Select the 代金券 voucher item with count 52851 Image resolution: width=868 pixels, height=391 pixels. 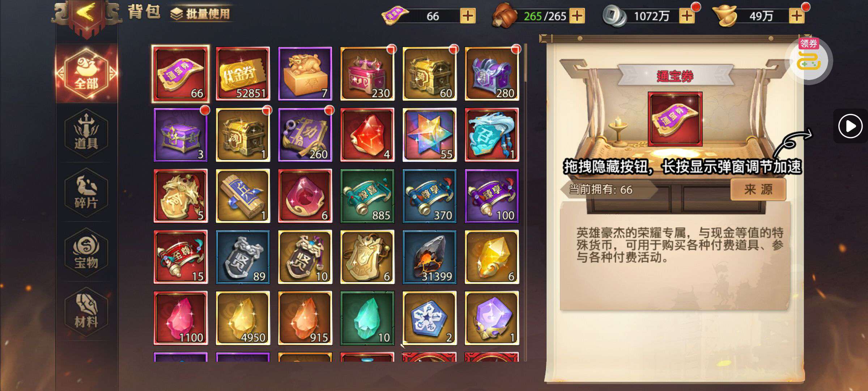243,73
